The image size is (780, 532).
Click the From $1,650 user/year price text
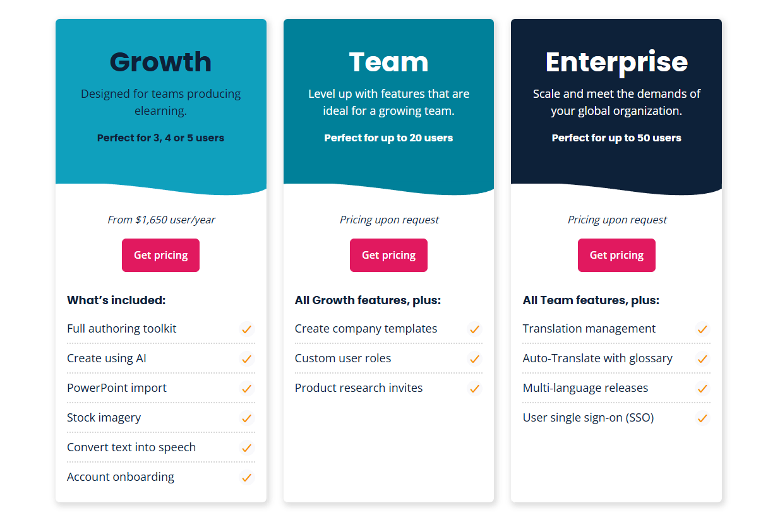(x=161, y=220)
